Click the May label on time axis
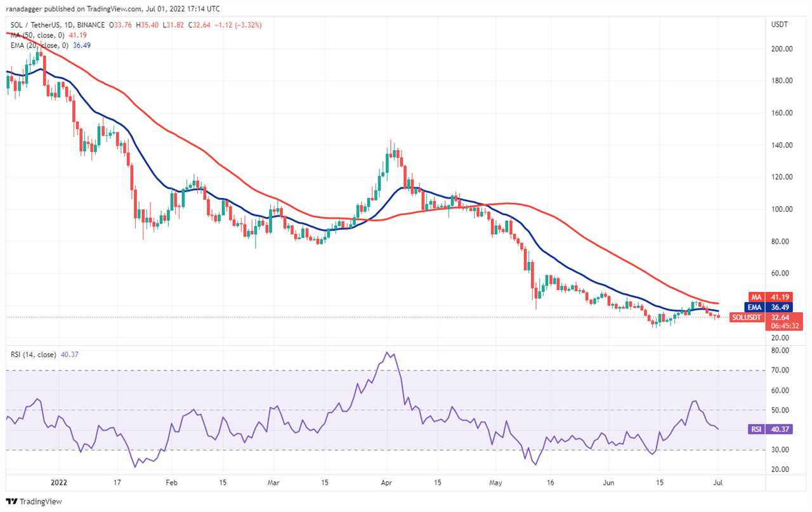 [x=495, y=482]
